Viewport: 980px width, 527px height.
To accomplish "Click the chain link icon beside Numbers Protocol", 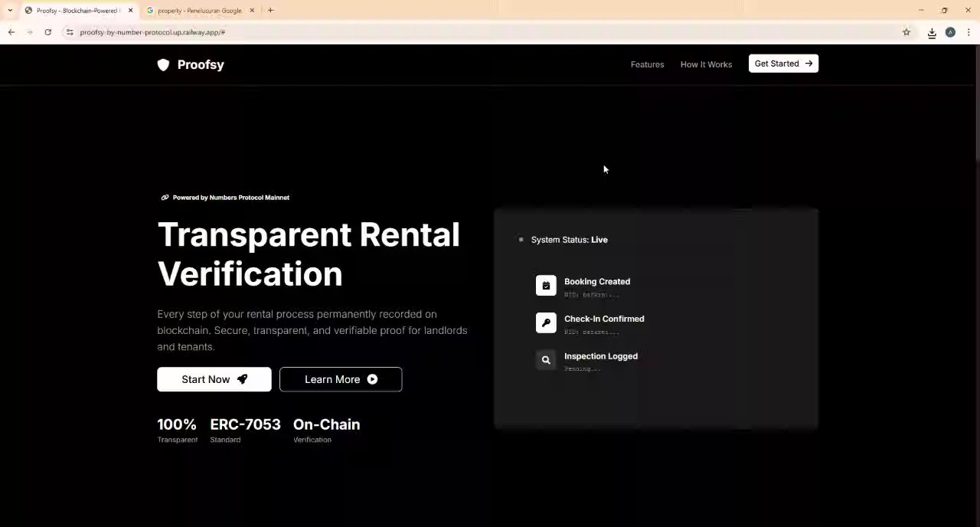I will point(165,198).
